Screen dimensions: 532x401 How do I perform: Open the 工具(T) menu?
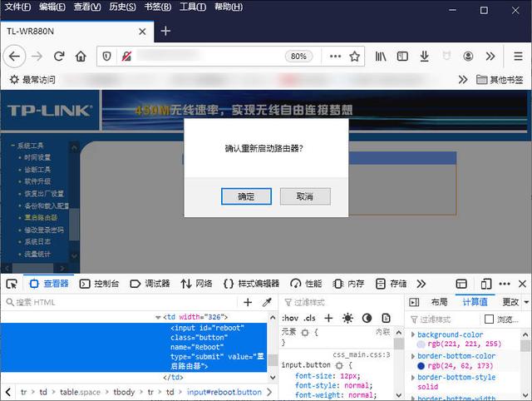coord(193,7)
